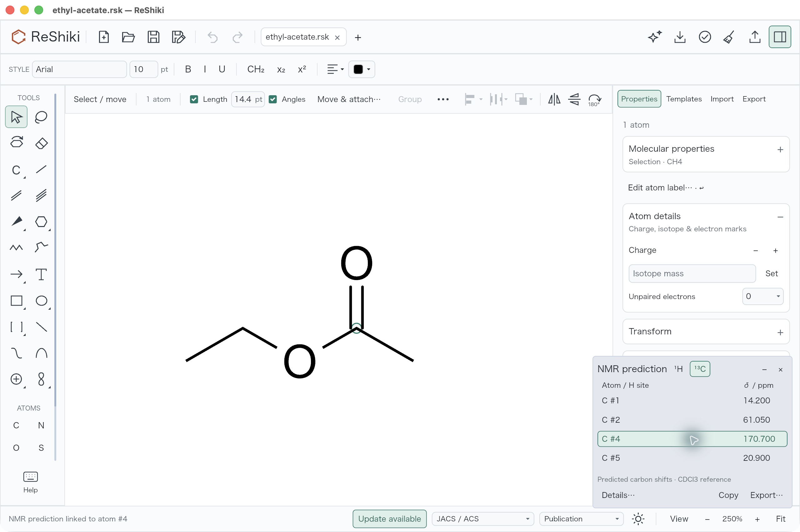Collapse the Atom details section

(780, 217)
